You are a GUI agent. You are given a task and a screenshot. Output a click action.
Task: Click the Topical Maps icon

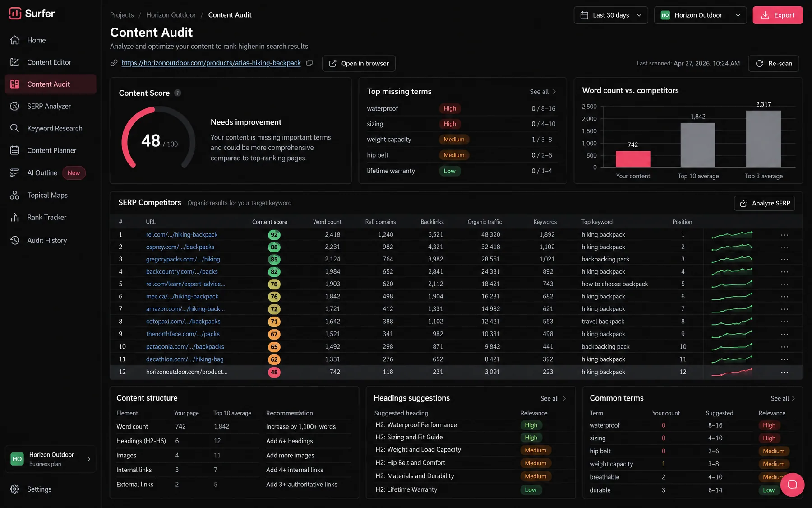pos(15,195)
